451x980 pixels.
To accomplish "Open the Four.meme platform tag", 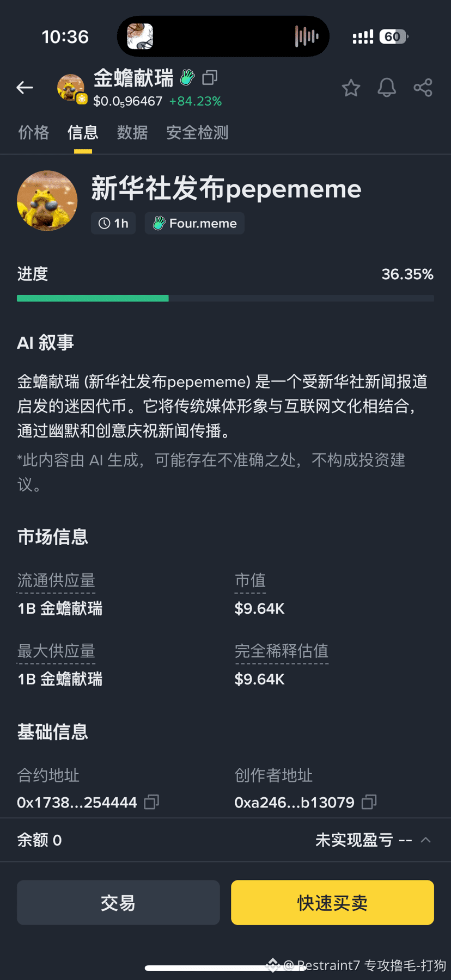I will (194, 224).
